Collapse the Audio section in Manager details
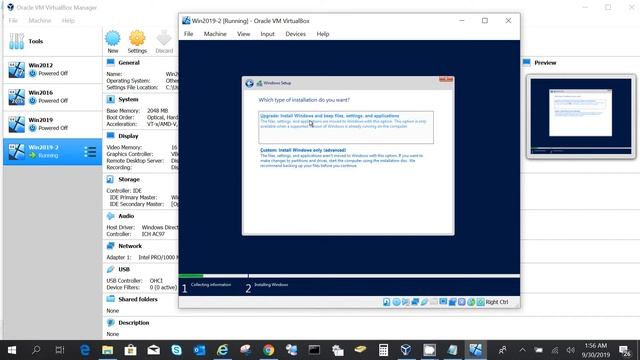 (x=126, y=216)
